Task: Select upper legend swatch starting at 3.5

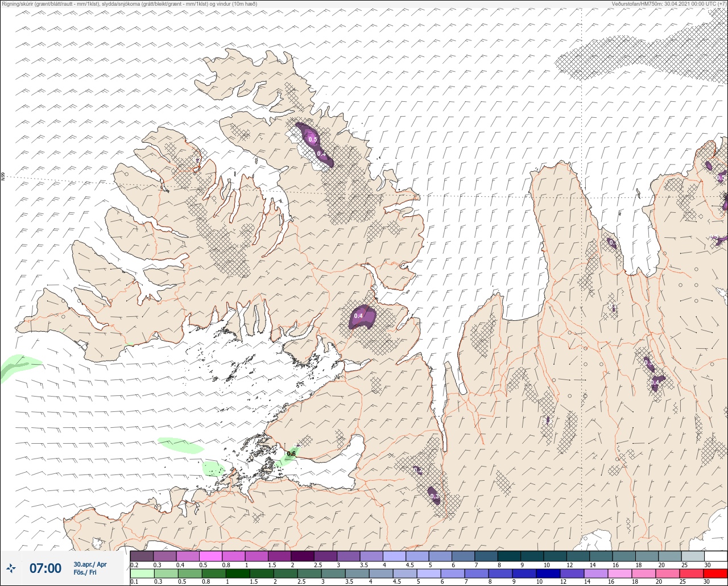Action: (371, 556)
